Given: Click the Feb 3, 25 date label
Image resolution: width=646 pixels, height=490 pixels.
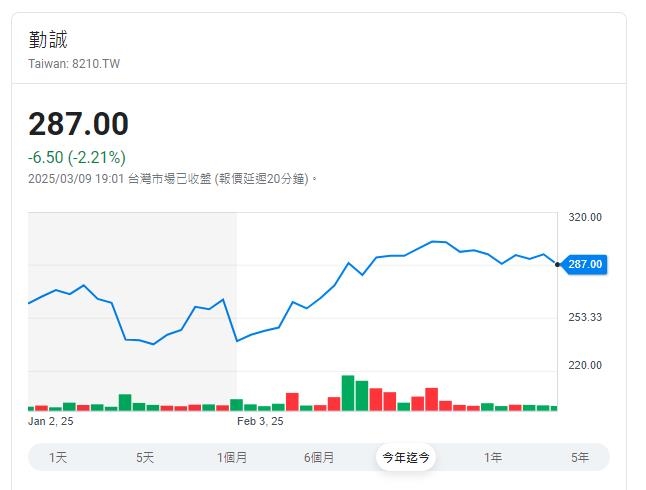Looking at the screenshot, I should (260, 422).
